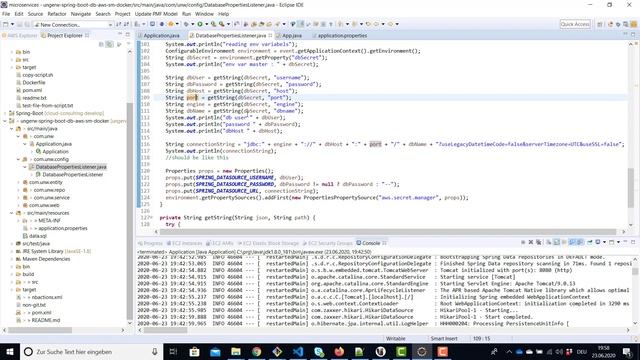The height and width of the screenshot is (360, 640).
Task: Maximize the Project Explorer view
Action: tap(127, 35)
